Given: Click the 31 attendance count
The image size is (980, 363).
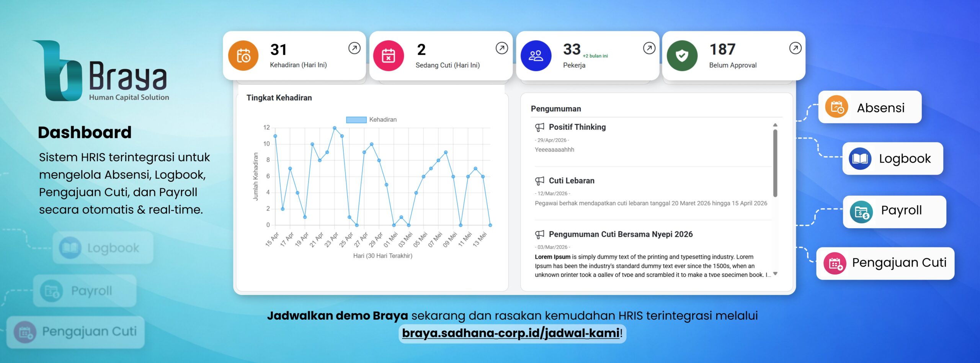Looking at the screenshot, I should coord(278,50).
